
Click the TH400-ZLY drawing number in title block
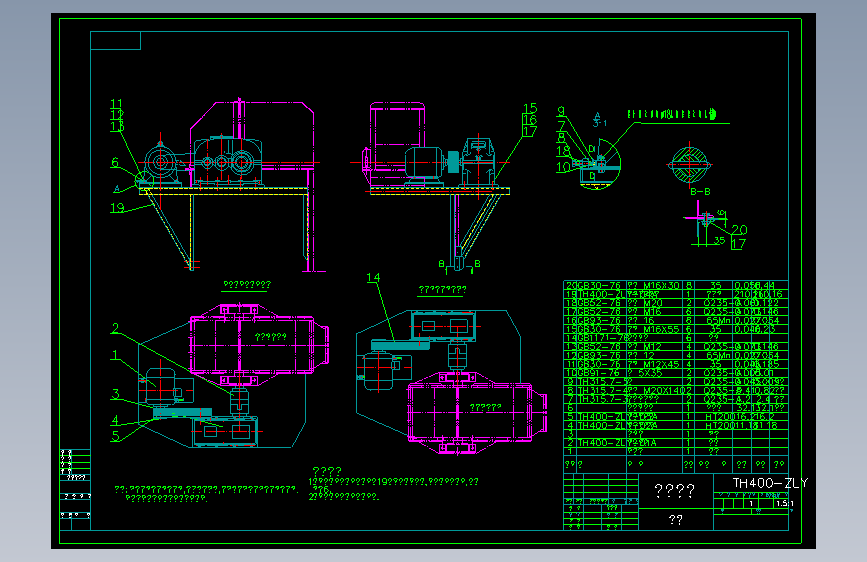[x=770, y=483]
